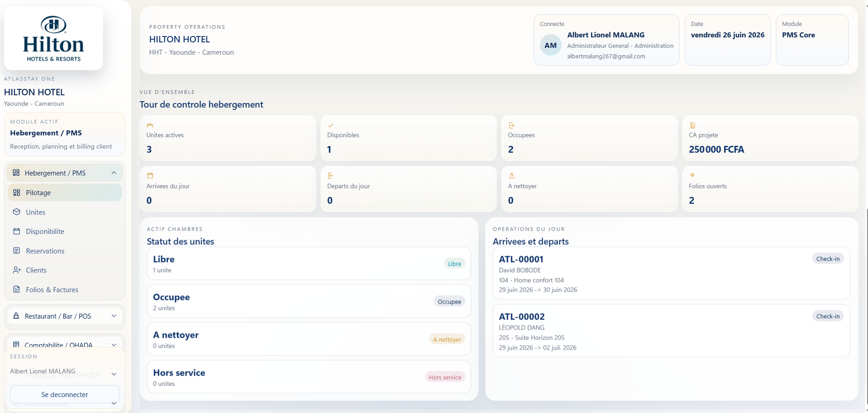Click the Check-in badge for ATL-00002
The image size is (868, 413).
828,316
